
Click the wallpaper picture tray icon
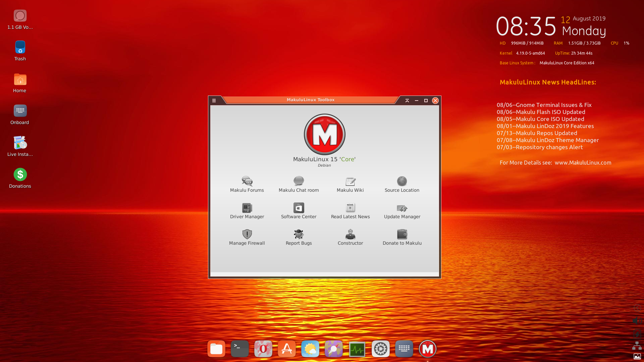(637, 356)
